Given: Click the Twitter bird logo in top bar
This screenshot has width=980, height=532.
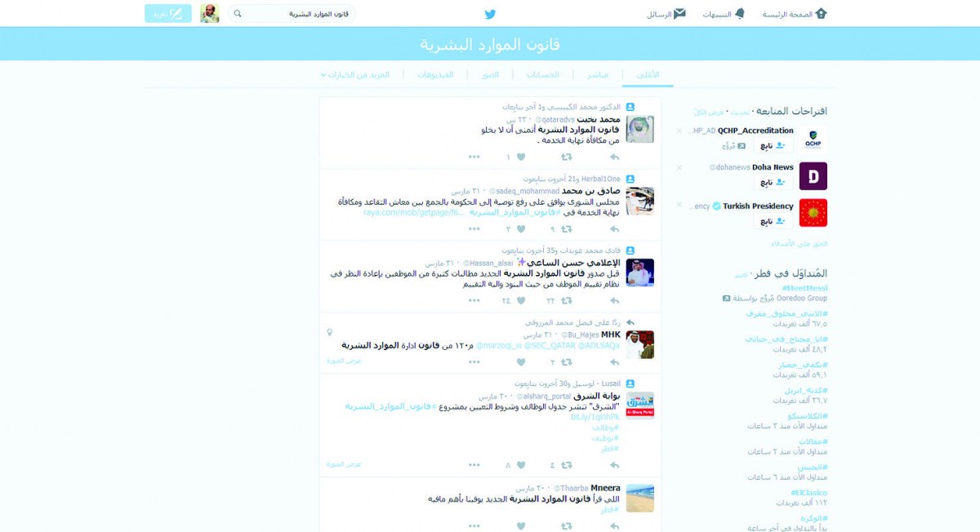Looking at the screenshot, I should tap(490, 14).
